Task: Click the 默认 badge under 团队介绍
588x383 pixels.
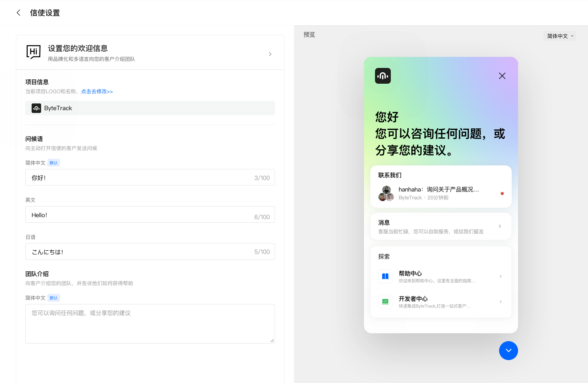Action: pos(54,298)
